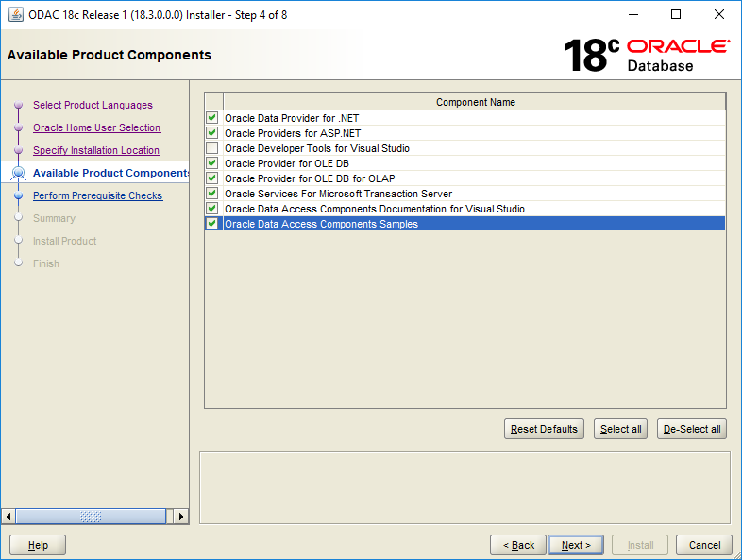Click the Reset Defaults button

click(544, 429)
